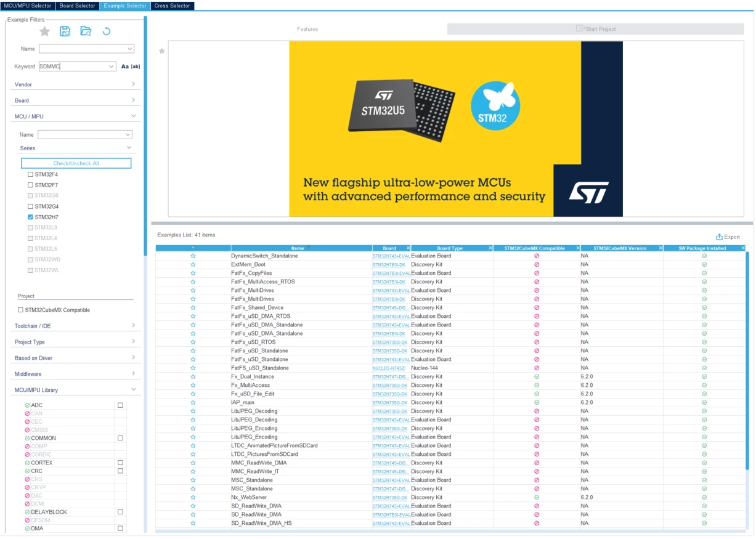756x539 pixels.
Task: Switch to the Cross Selector tab
Action: pos(173,6)
